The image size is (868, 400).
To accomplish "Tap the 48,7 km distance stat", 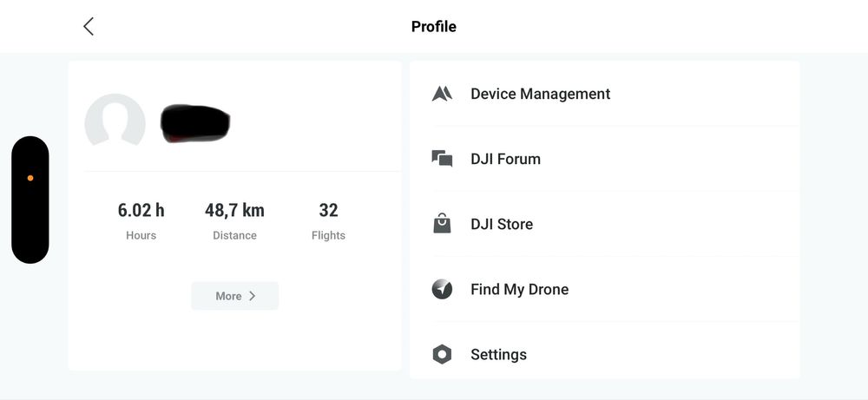I will (234, 211).
